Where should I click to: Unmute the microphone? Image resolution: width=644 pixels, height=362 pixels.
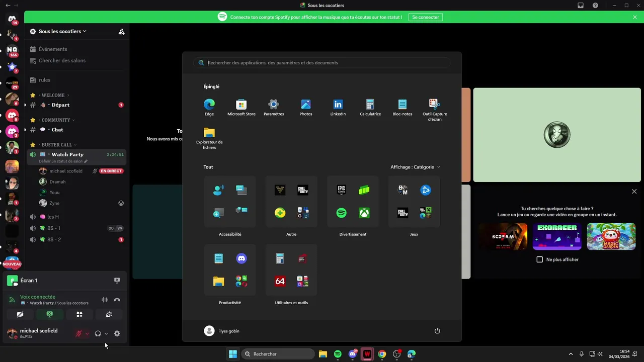point(78,333)
